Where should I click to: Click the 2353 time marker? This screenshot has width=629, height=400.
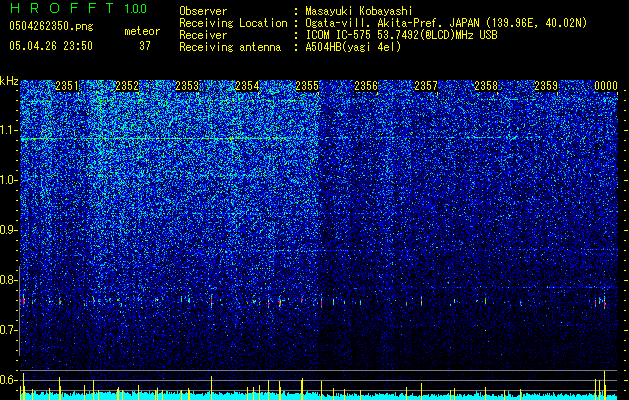[x=187, y=86]
